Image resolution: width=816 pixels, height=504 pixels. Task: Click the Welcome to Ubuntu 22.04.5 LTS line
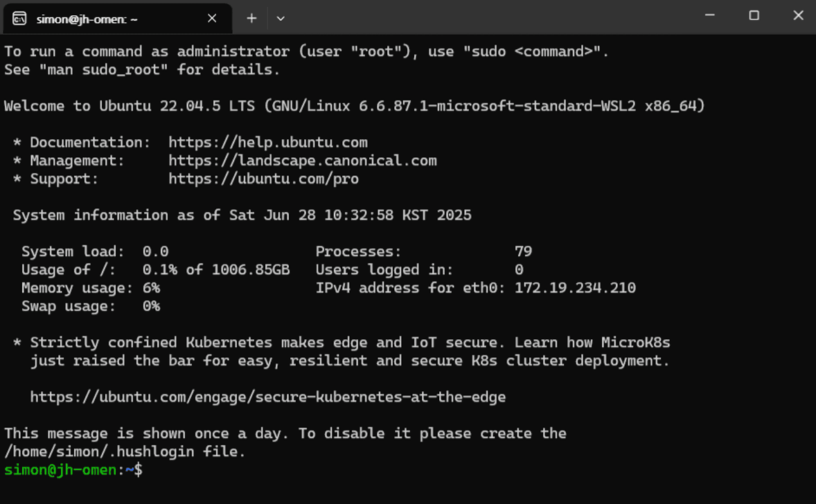click(354, 106)
